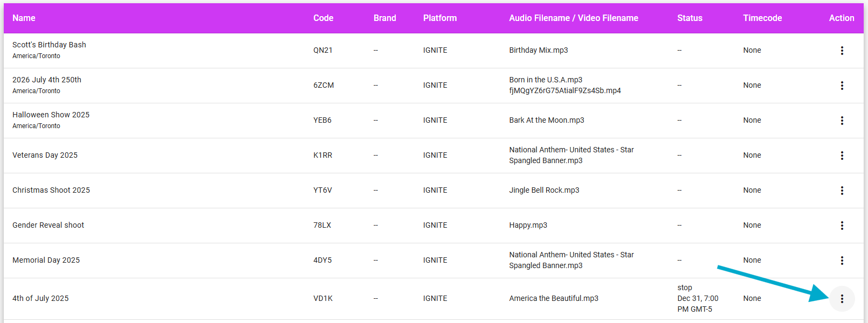Open more options for Gender Reveal shoot
The height and width of the screenshot is (323, 868).
pos(842,226)
